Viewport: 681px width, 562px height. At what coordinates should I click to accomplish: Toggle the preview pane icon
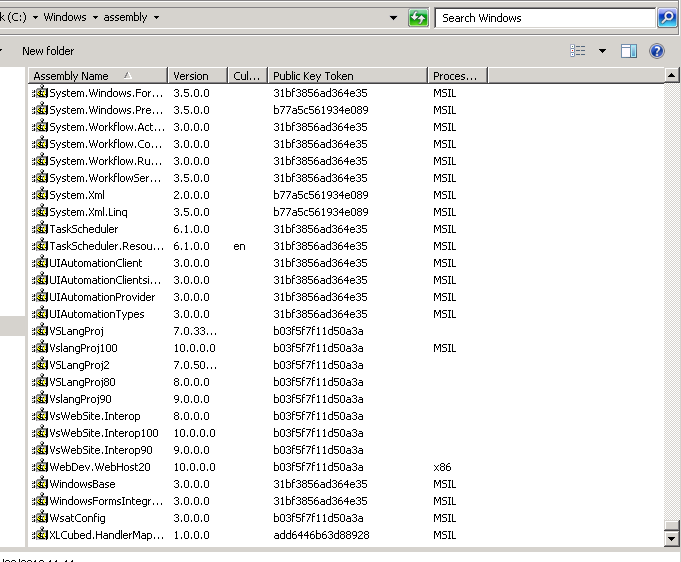click(629, 51)
